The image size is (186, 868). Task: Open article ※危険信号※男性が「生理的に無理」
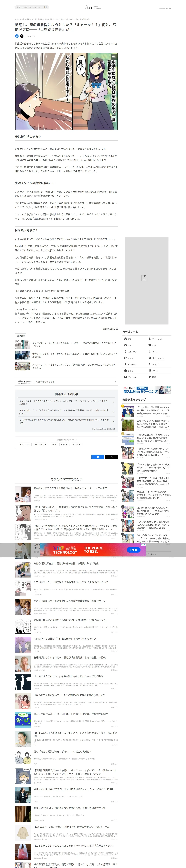[66, 645]
